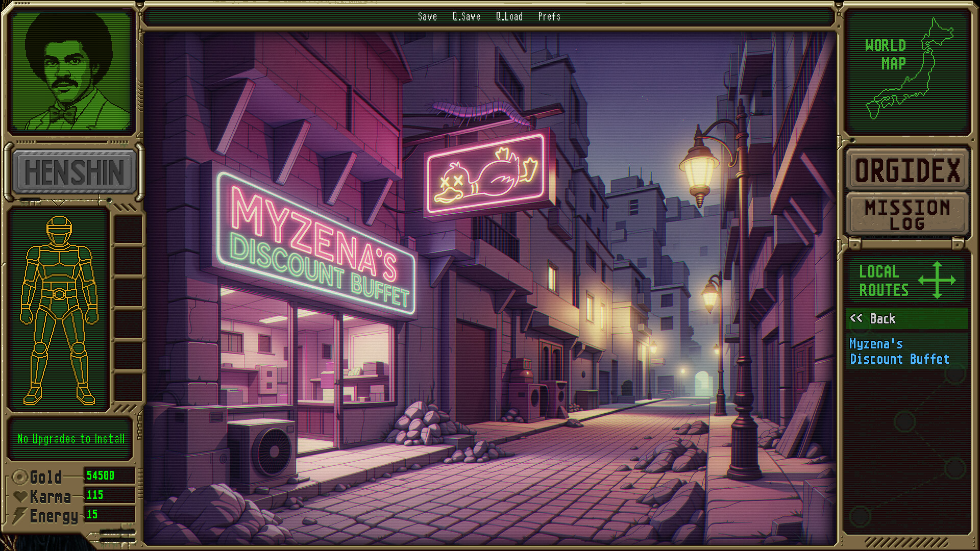Click Save in top menu
Screen dimensions: 980x551
coord(427,17)
